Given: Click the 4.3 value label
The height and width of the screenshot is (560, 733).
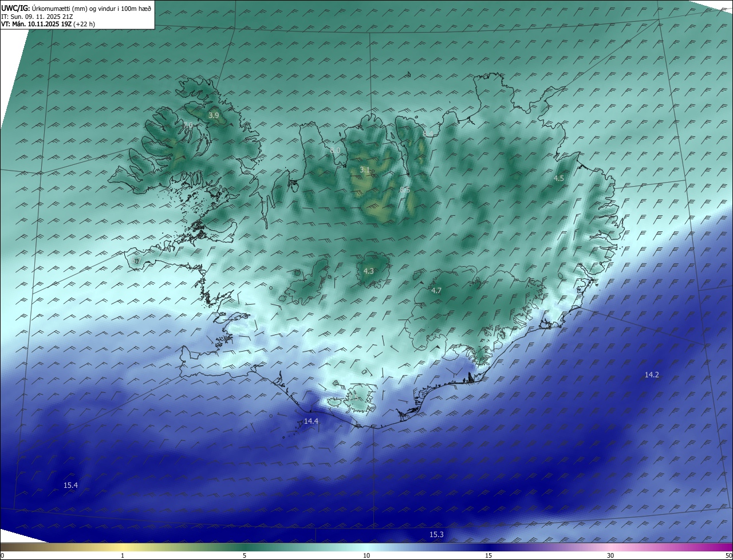Looking at the screenshot, I should [x=368, y=271].
